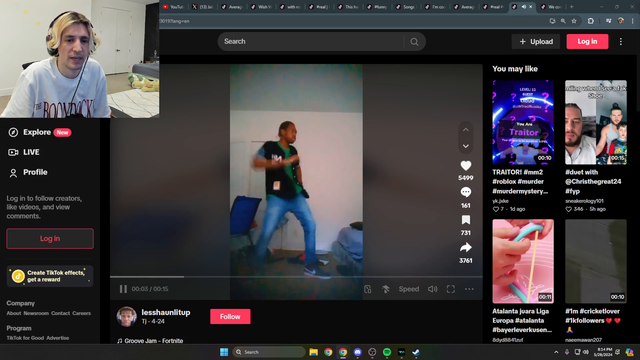Pause the playing video
This screenshot has height=360, width=640.
123,289
